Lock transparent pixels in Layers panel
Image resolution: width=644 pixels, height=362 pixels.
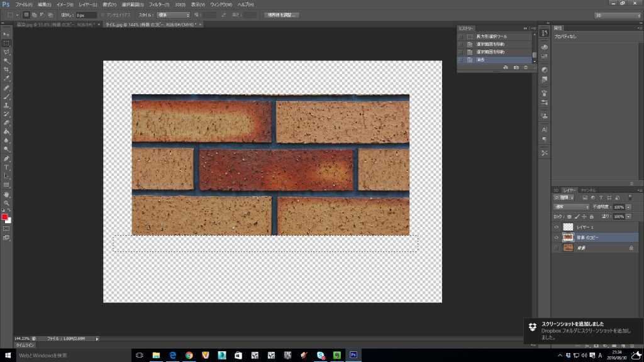pyautogui.click(x=569, y=216)
